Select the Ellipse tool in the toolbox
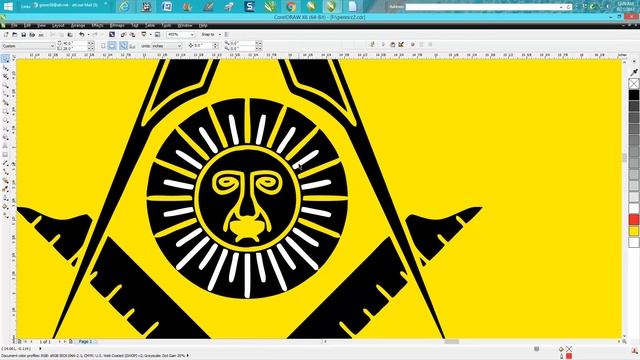Screen dimensions: 640x360 coord(5,120)
